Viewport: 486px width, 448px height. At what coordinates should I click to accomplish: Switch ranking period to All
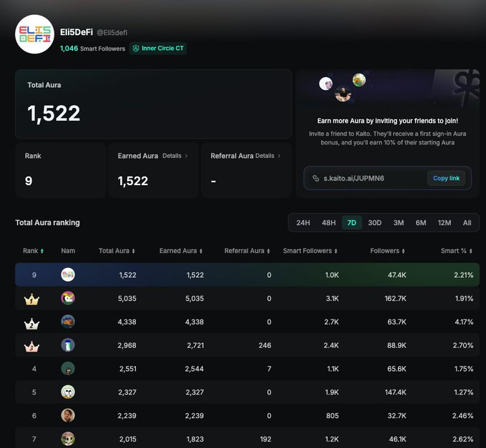pos(467,223)
